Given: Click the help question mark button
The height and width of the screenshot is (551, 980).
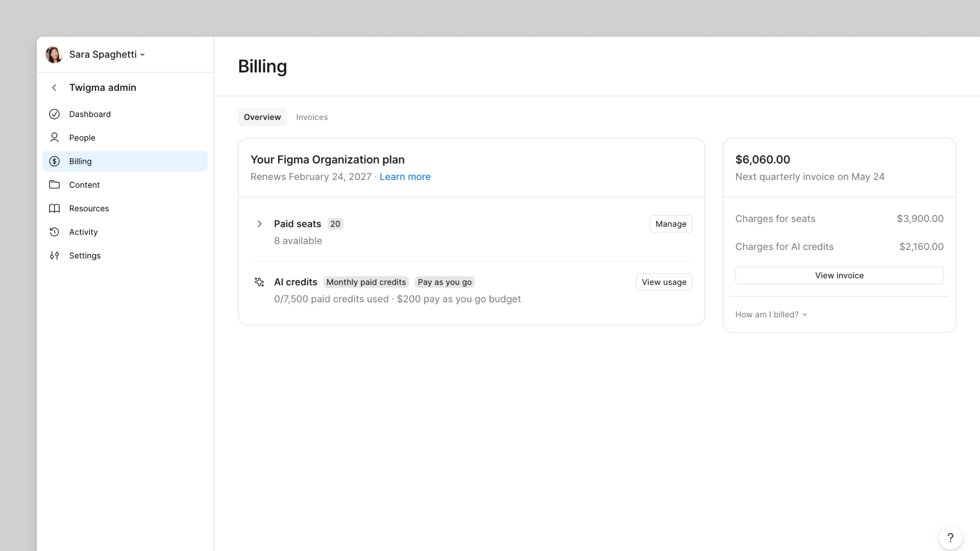Looking at the screenshot, I should (x=950, y=537).
